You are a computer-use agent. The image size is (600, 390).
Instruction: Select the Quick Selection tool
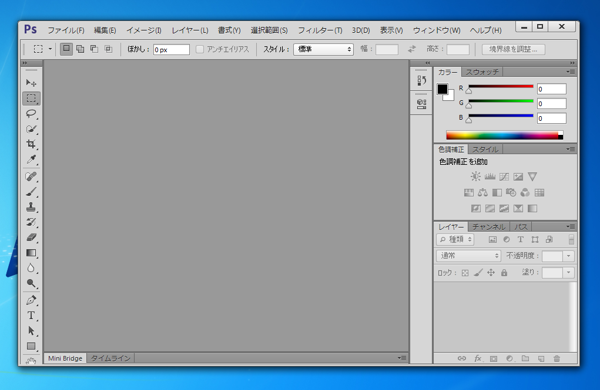pos(31,129)
